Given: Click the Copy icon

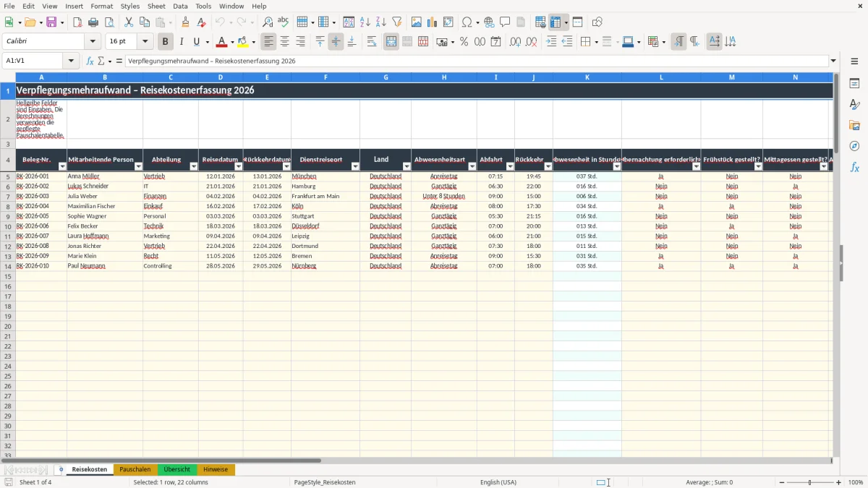Looking at the screenshot, I should pos(145,22).
